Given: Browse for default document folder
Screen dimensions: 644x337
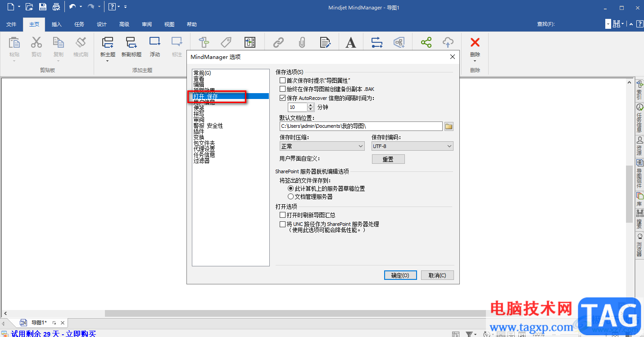Looking at the screenshot, I should pos(449,126).
